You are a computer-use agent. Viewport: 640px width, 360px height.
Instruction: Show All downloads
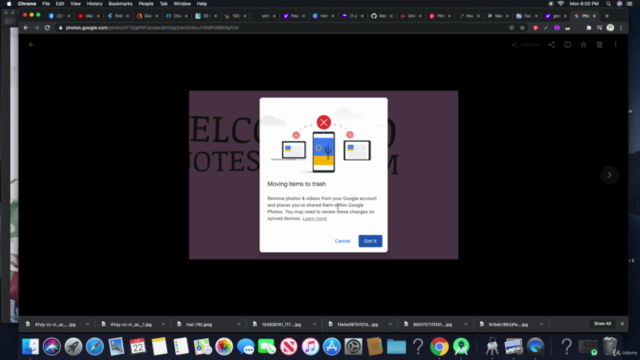click(x=602, y=324)
